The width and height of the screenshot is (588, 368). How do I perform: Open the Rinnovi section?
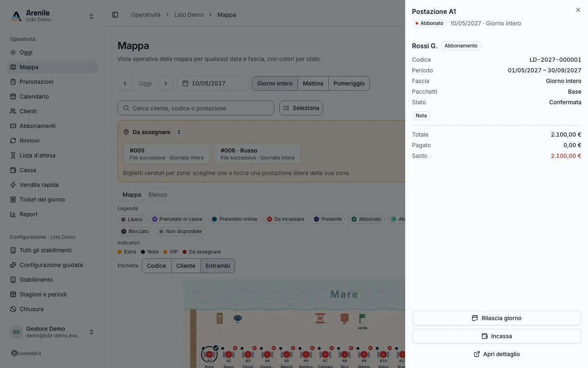point(53,141)
